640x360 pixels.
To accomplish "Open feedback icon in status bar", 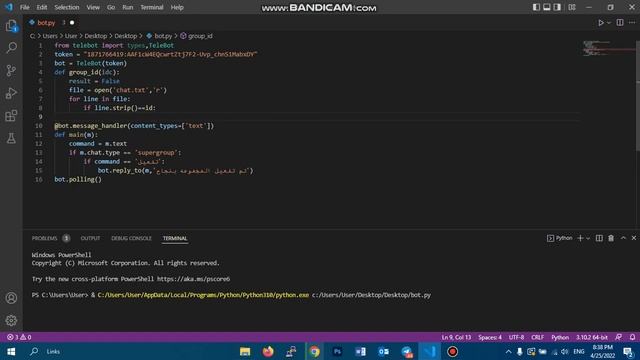I will [x=619, y=337].
